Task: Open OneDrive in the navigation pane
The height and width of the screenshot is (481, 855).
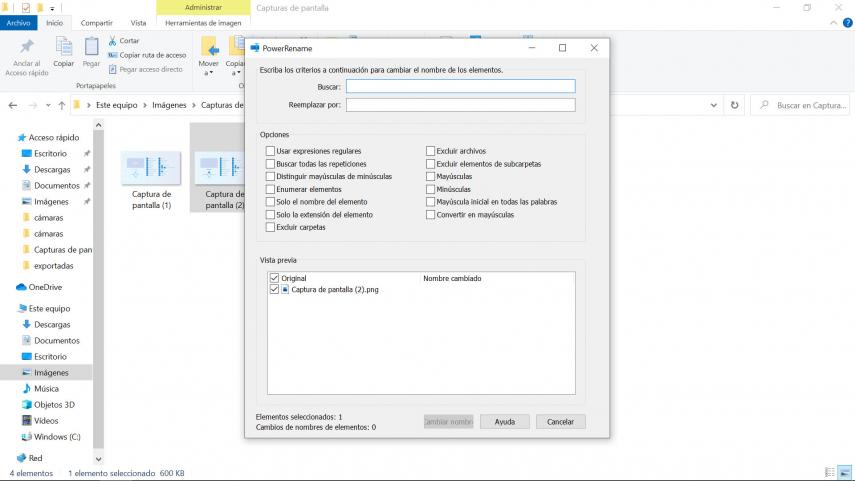Action: click(x=45, y=287)
